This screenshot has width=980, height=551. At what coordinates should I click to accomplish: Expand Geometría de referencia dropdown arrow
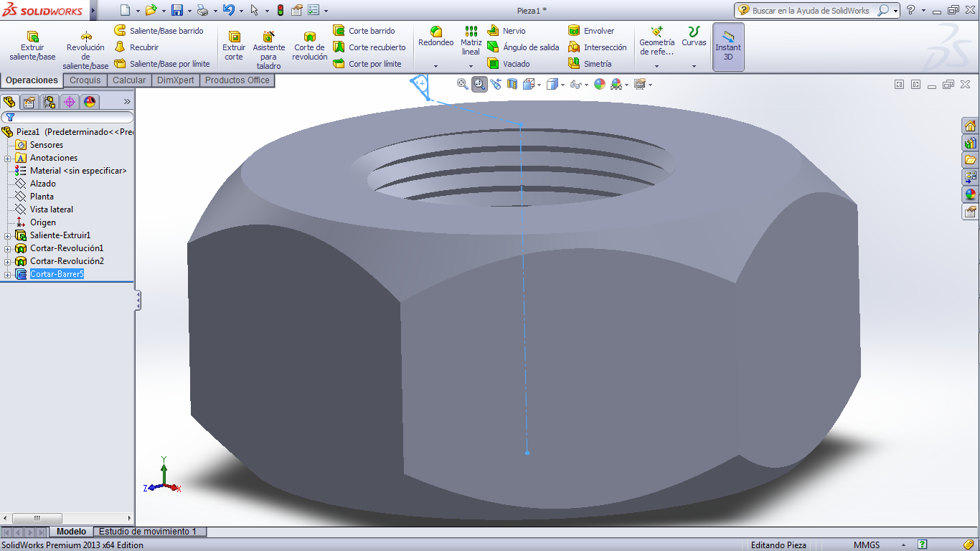pos(656,66)
